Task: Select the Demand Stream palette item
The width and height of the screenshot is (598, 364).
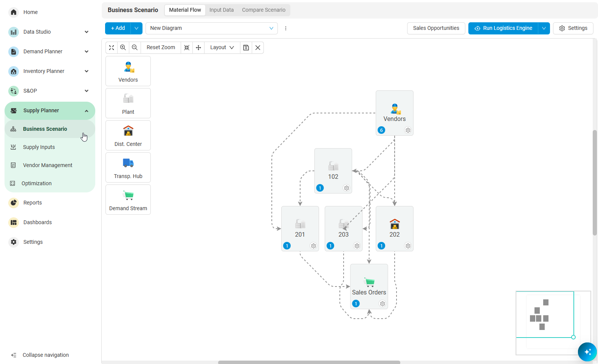Action: [x=128, y=200]
